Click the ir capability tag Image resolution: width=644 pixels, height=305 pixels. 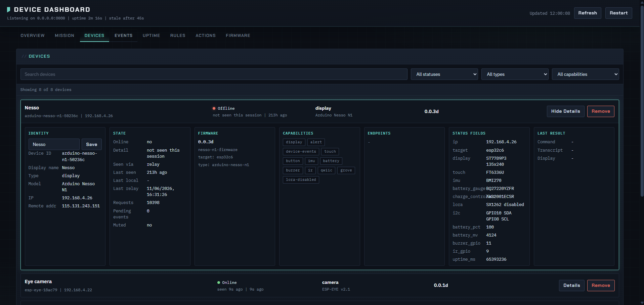(310, 170)
